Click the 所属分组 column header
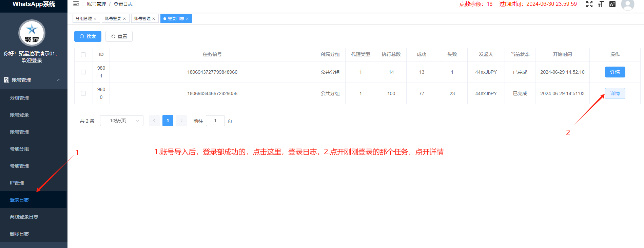This screenshot has width=644, height=248. click(x=330, y=54)
